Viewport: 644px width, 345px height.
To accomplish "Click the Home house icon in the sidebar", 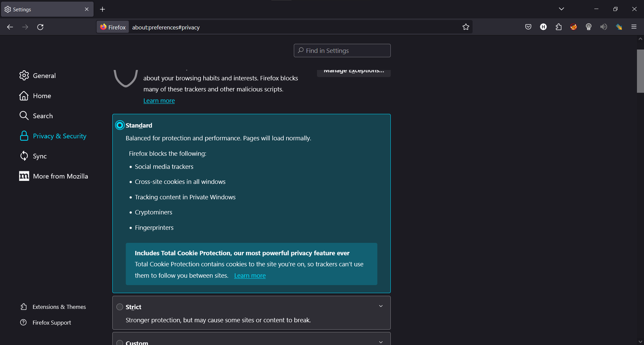I will pyautogui.click(x=24, y=96).
